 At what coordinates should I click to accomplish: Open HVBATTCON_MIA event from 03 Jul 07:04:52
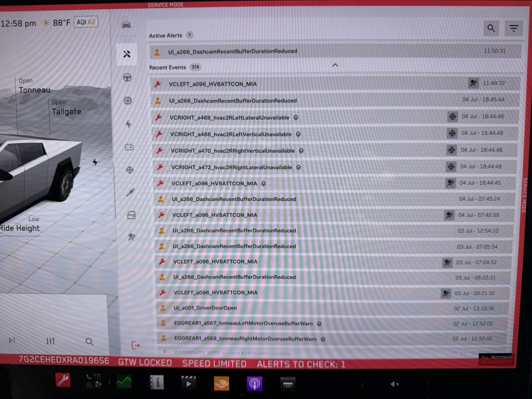[334, 262]
